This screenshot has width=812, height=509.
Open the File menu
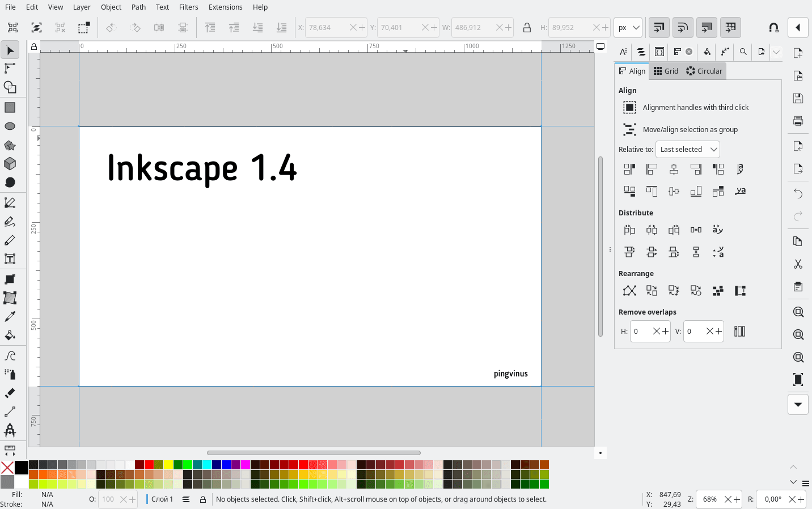[10, 7]
